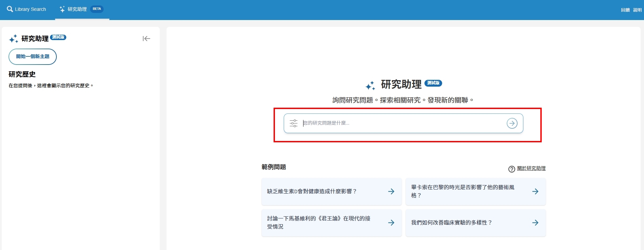Open search filter settings icon in query box
Image resolution: width=644 pixels, height=250 pixels.
(x=293, y=123)
